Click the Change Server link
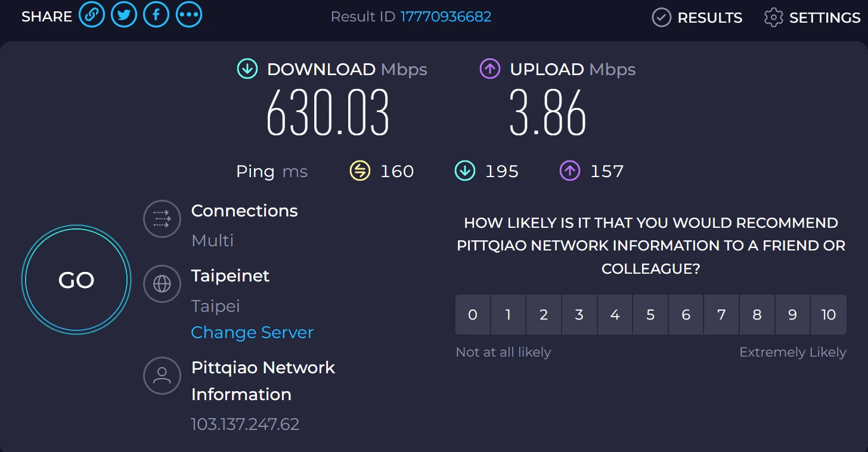The width and height of the screenshot is (868, 452). [252, 332]
